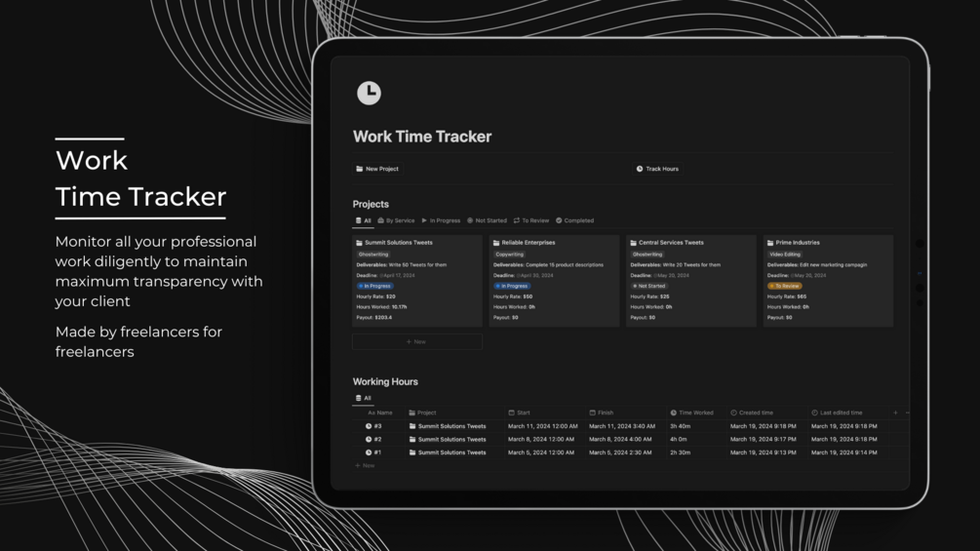Click the Projects section heading
Image resolution: width=980 pixels, height=551 pixels.
point(371,204)
